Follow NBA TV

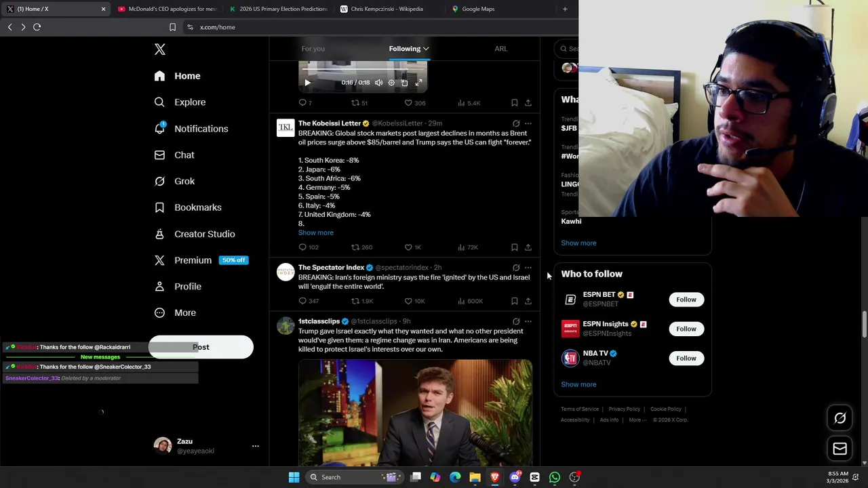coord(686,358)
